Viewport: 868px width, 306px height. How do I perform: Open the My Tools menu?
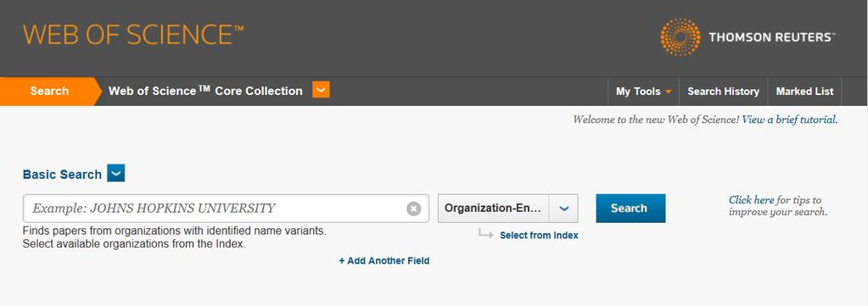click(643, 92)
